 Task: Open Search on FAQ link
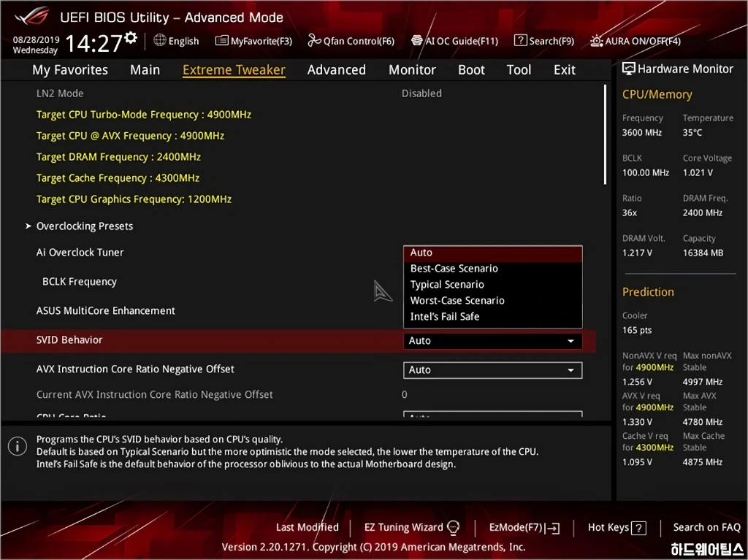point(706,528)
